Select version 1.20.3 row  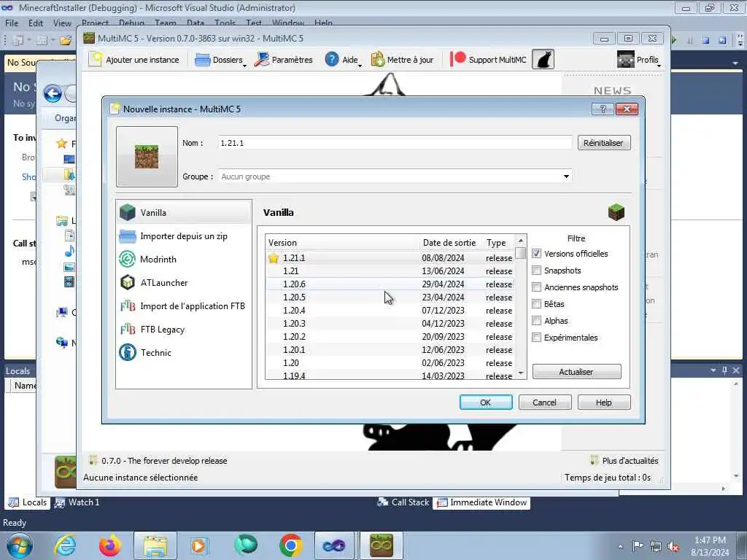pos(390,323)
